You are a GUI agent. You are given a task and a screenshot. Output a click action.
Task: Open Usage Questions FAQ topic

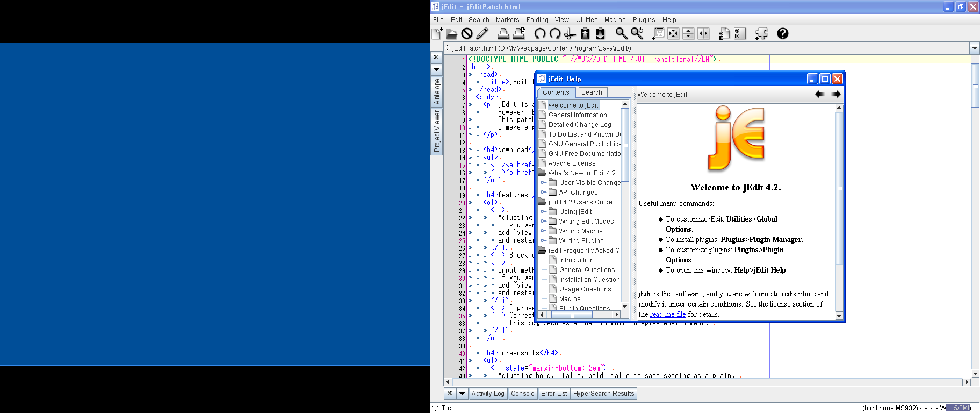(585, 289)
